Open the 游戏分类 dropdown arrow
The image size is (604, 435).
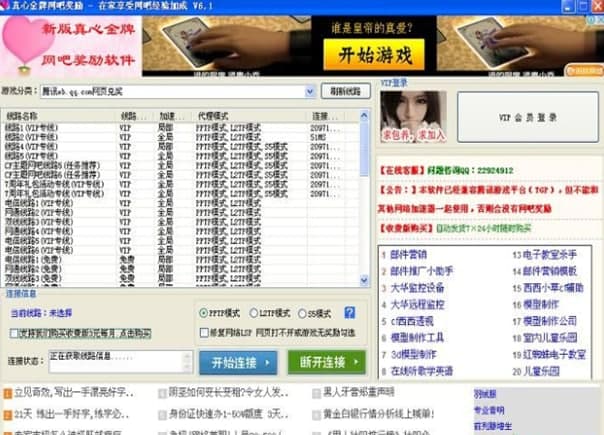310,92
